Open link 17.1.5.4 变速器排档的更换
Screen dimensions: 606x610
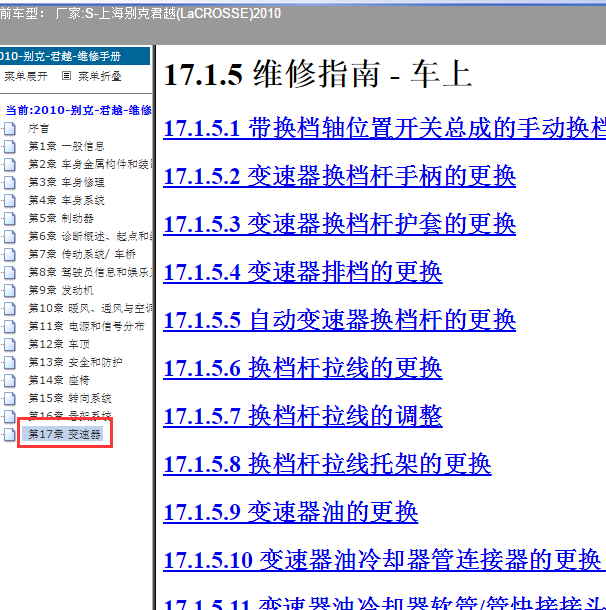[x=303, y=272]
